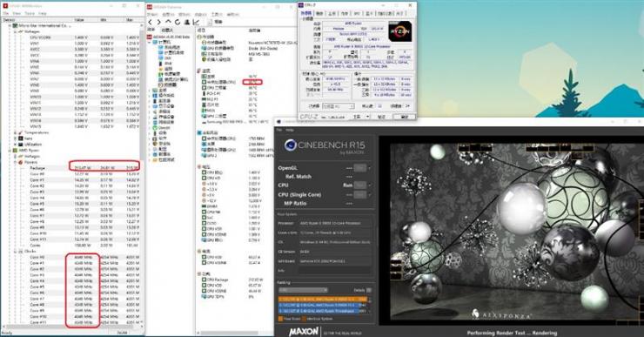Click the AIDA64 up-level arrow icon

click(168, 22)
